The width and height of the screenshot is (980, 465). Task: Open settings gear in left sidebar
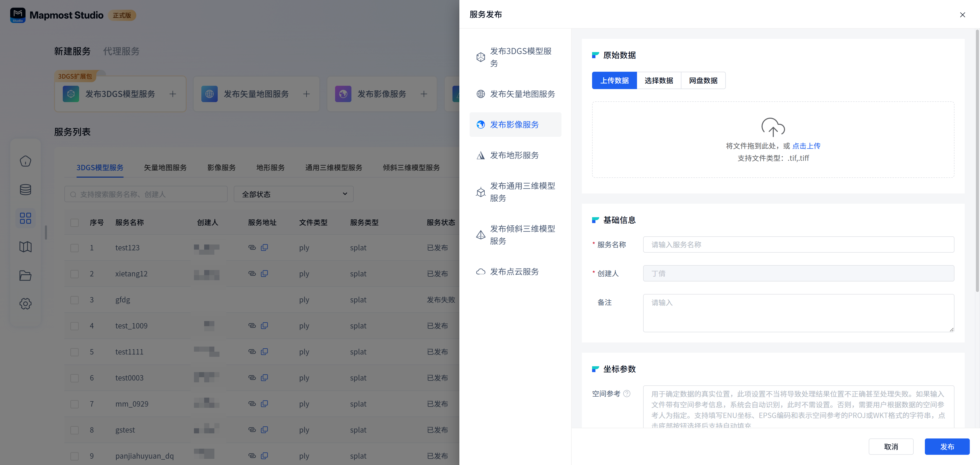[26, 304]
